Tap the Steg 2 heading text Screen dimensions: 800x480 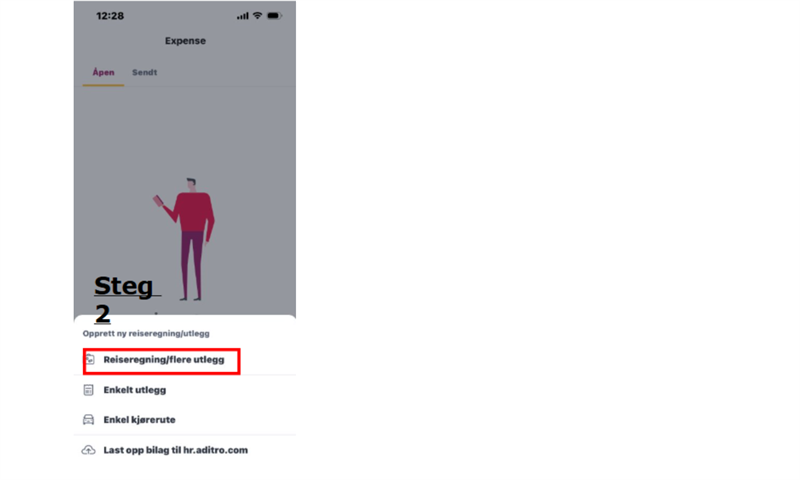[124, 300]
